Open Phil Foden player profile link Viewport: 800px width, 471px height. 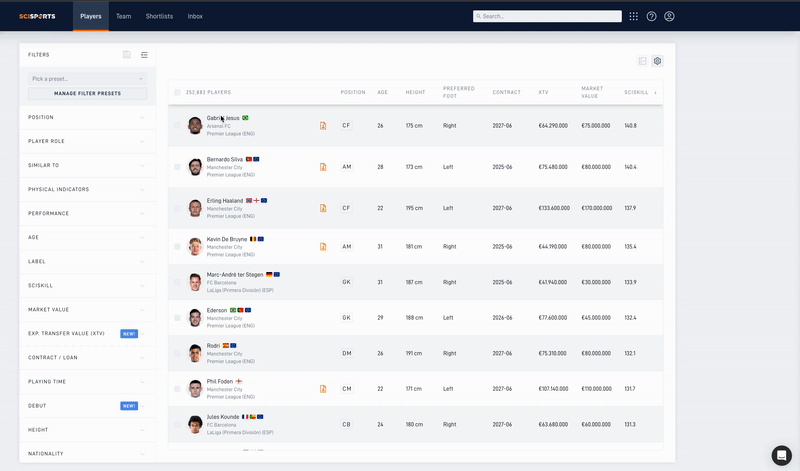pos(219,381)
